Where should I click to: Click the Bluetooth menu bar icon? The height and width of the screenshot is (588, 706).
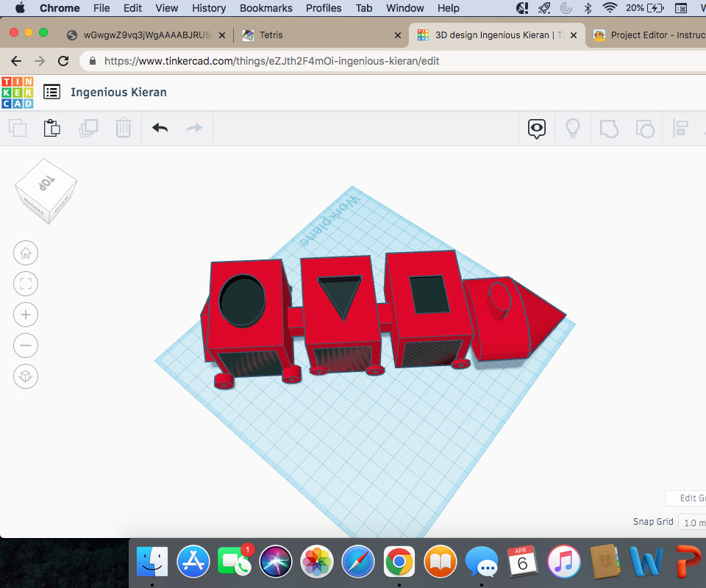point(588,8)
